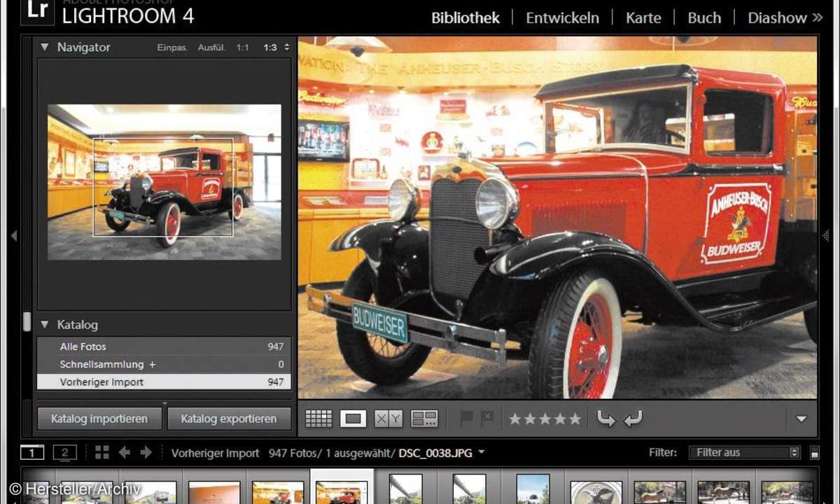The height and width of the screenshot is (504, 840).
Task: Select blue sky filmstrip thumbnail
Action: point(533,490)
